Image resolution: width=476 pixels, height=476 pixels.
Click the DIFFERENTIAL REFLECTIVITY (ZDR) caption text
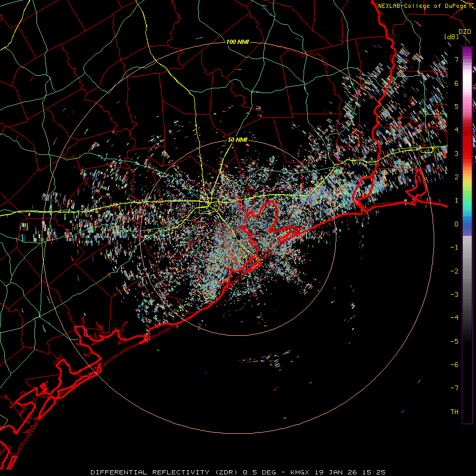tap(165, 472)
